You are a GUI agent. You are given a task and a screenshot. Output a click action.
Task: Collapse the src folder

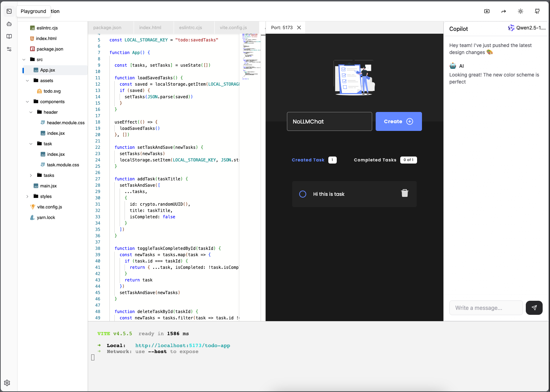coord(24,60)
